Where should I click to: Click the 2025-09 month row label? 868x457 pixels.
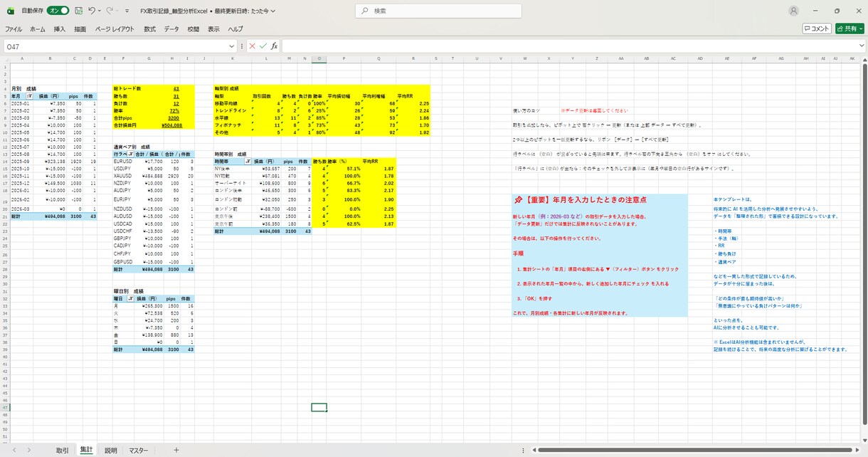pos(18,161)
